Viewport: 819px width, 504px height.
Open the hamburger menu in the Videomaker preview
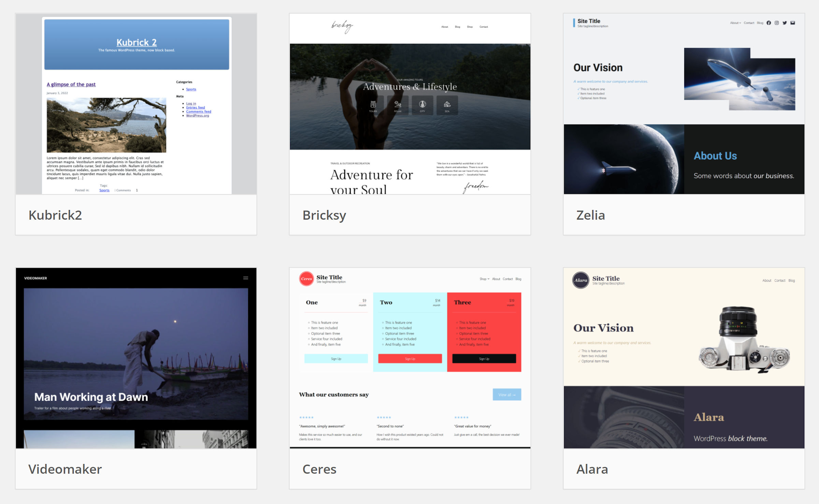point(246,278)
